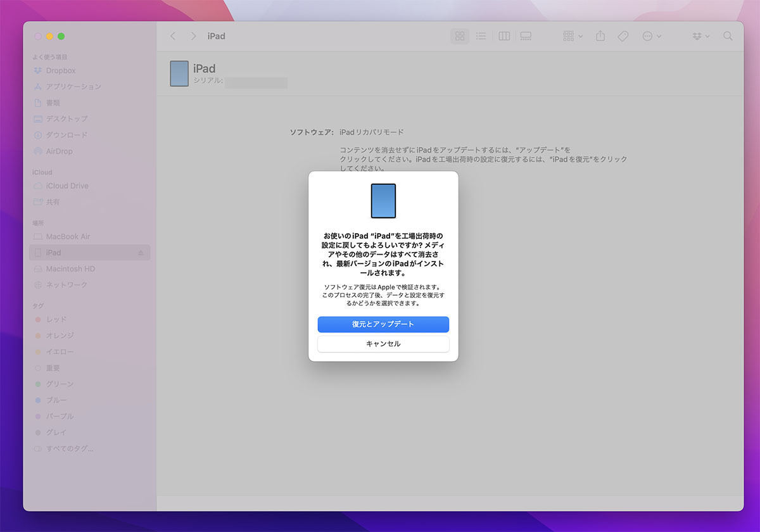The height and width of the screenshot is (532, 760).
Task: Eject the iPad from sidebar
Action: (141, 253)
